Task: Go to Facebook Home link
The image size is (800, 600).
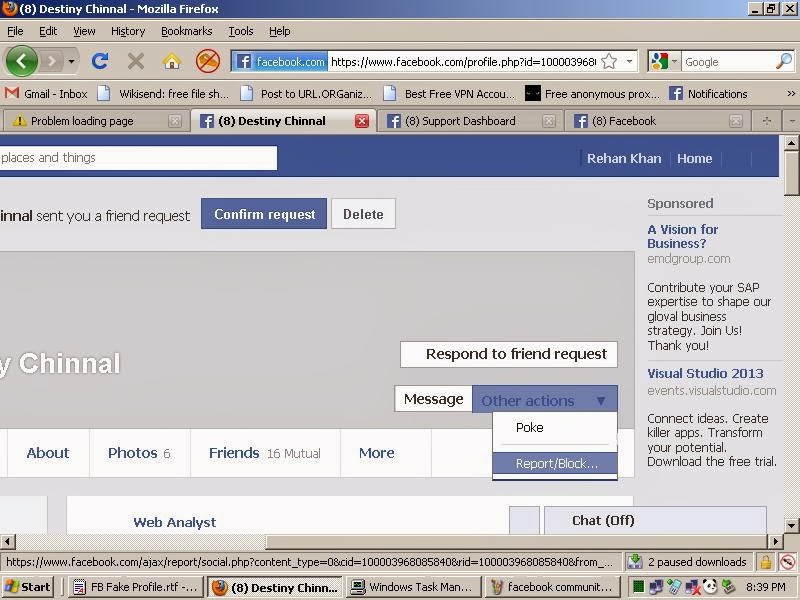Action: pyautogui.click(x=694, y=159)
